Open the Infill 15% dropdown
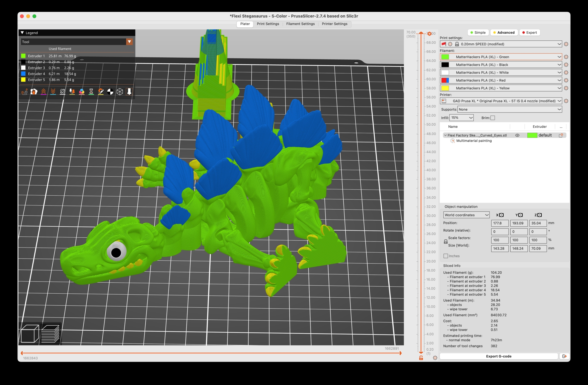The height and width of the screenshot is (385, 588). click(x=461, y=118)
